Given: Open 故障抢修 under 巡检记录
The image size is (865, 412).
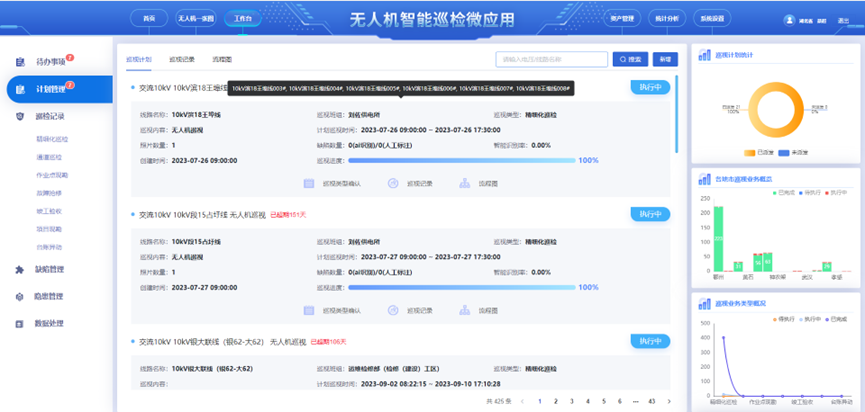Looking at the screenshot, I should pos(48,193).
